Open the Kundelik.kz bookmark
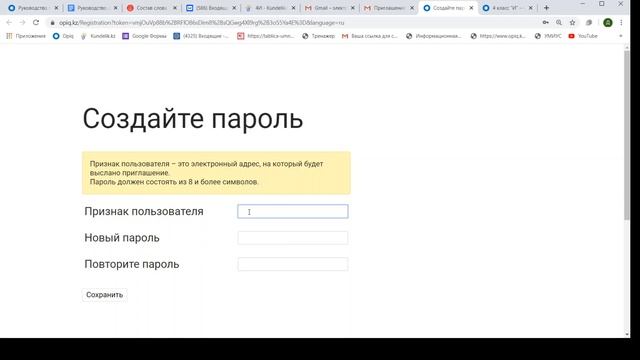This screenshot has width=640, height=360. click(x=98, y=36)
